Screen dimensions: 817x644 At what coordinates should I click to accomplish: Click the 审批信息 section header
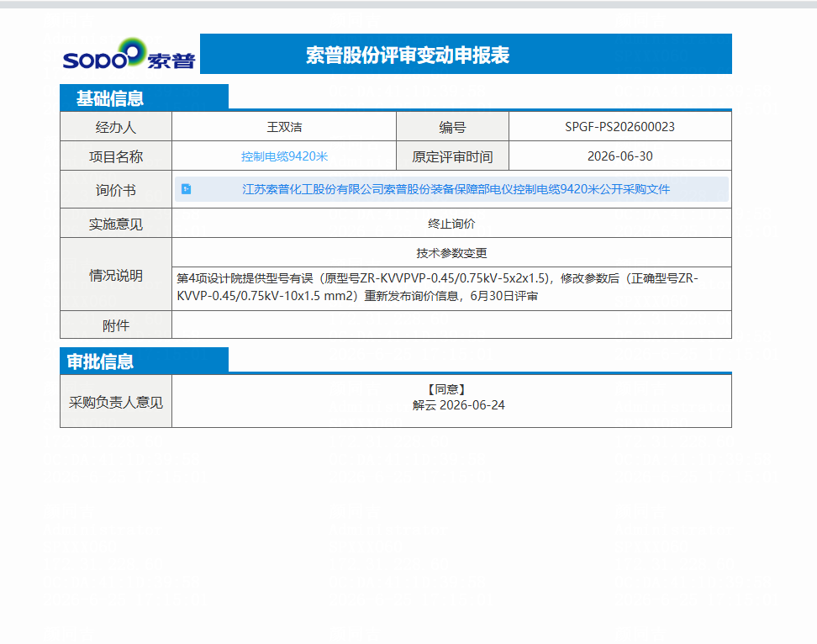click(x=144, y=361)
